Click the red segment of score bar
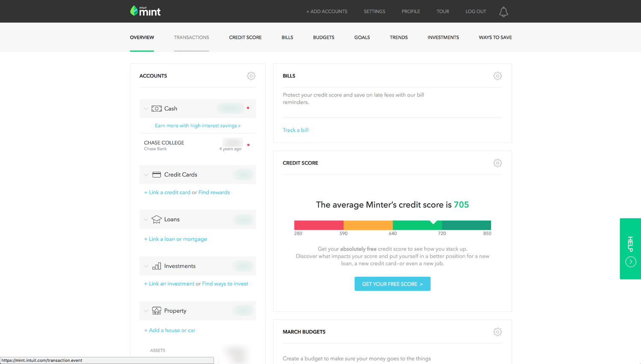Image resolution: width=641 pixels, height=364 pixels. [x=319, y=225]
